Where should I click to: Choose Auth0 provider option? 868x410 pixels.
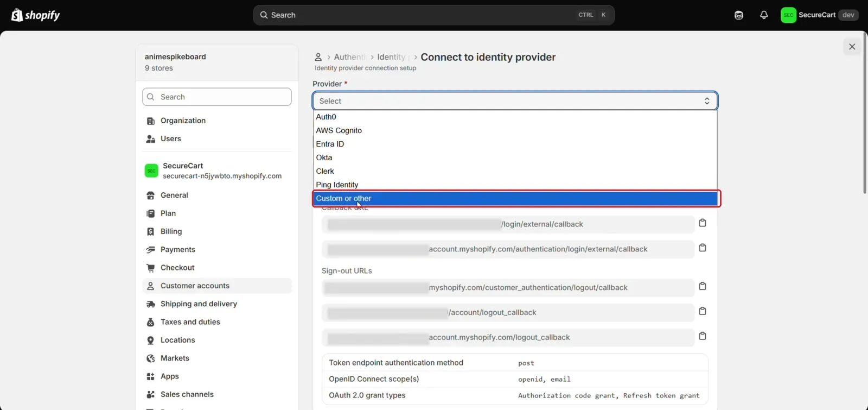coord(515,117)
